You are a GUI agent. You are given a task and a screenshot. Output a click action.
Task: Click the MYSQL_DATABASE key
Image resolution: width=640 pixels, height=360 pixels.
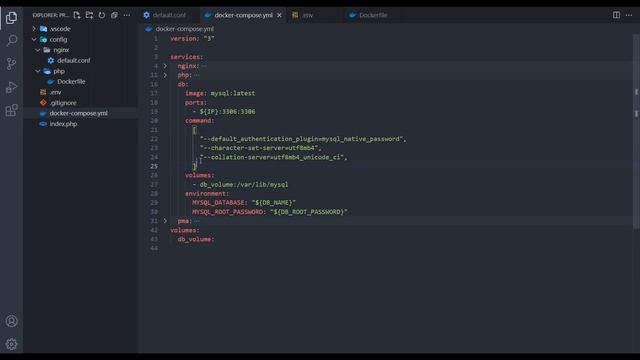[218, 202]
